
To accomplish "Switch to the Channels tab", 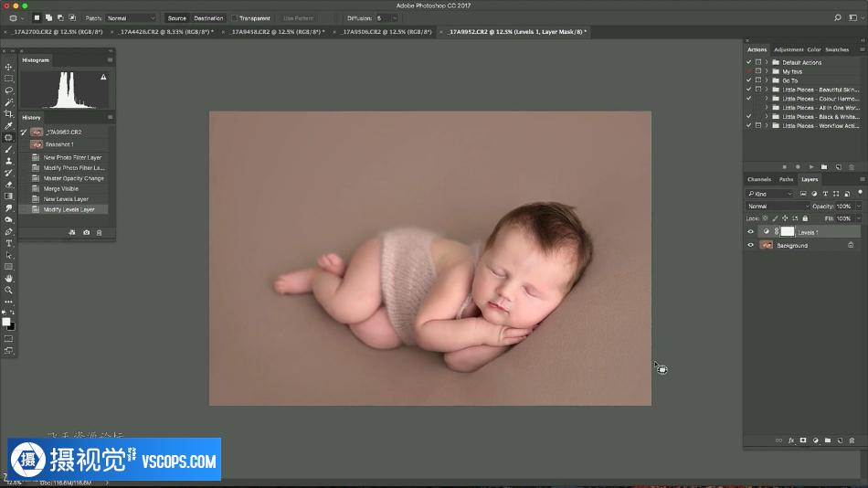I will [x=758, y=179].
